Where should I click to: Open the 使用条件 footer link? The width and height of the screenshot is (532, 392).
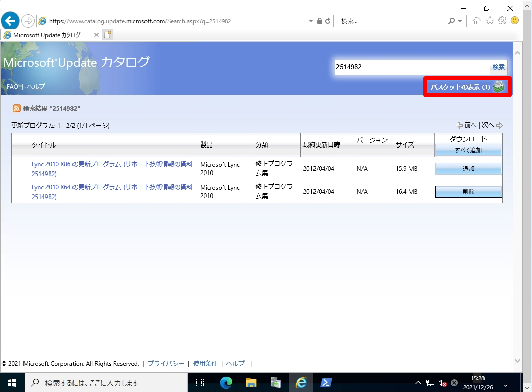click(x=205, y=364)
